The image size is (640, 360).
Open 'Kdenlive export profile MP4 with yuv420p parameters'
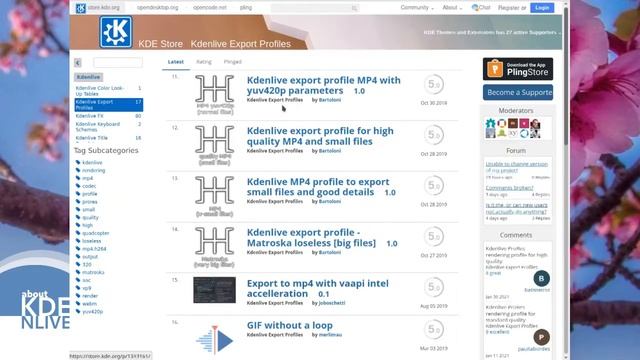(x=324, y=85)
